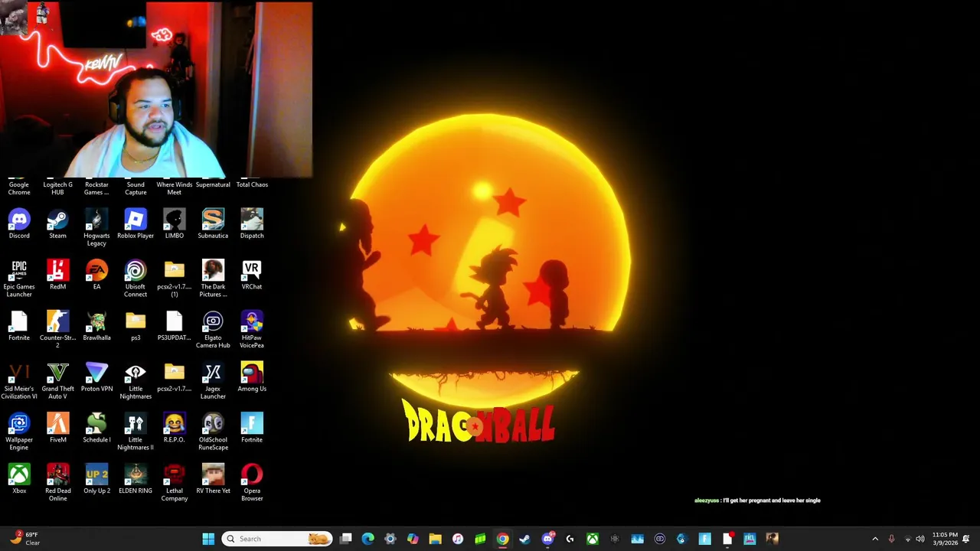
Task: Expand the hidden system tray icons
Action: pyautogui.click(x=875, y=539)
